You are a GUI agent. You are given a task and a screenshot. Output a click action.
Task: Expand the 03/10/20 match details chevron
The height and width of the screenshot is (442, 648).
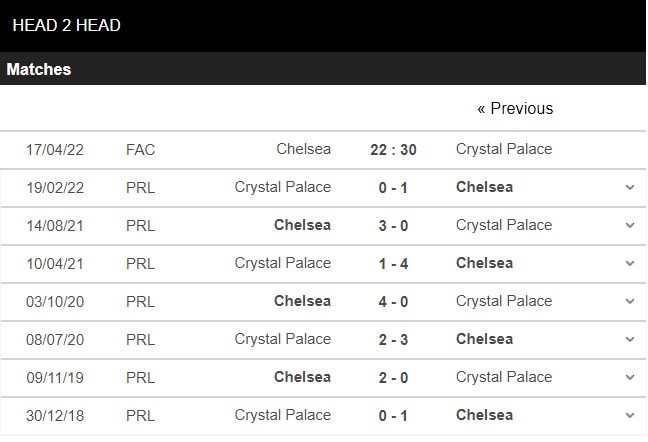click(630, 302)
